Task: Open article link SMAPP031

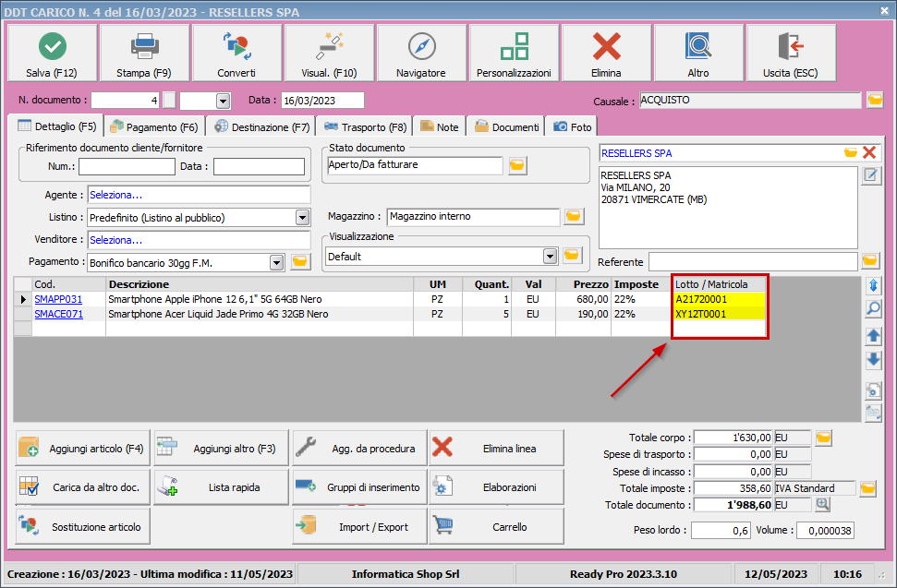Action: click(58, 299)
